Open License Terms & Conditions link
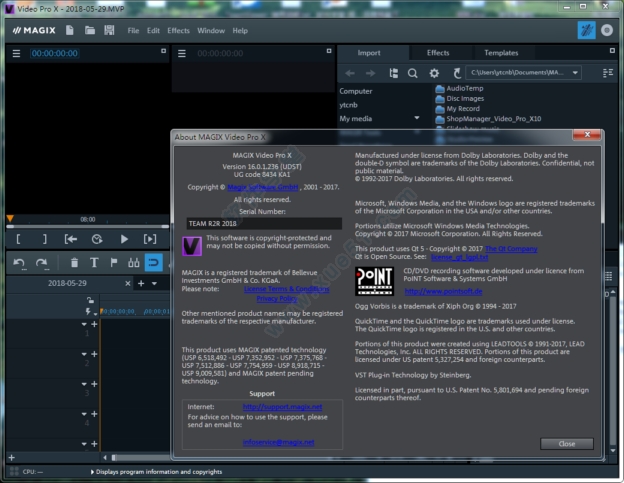Image resolution: width=624 pixels, height=483 pixels. pyautogui.click(x=287, y=289)
